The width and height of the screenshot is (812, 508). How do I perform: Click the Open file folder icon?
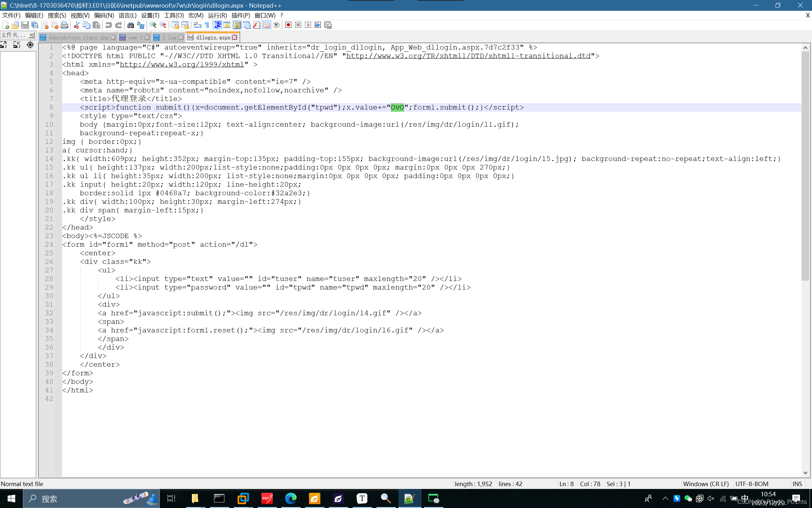[15, 25]
